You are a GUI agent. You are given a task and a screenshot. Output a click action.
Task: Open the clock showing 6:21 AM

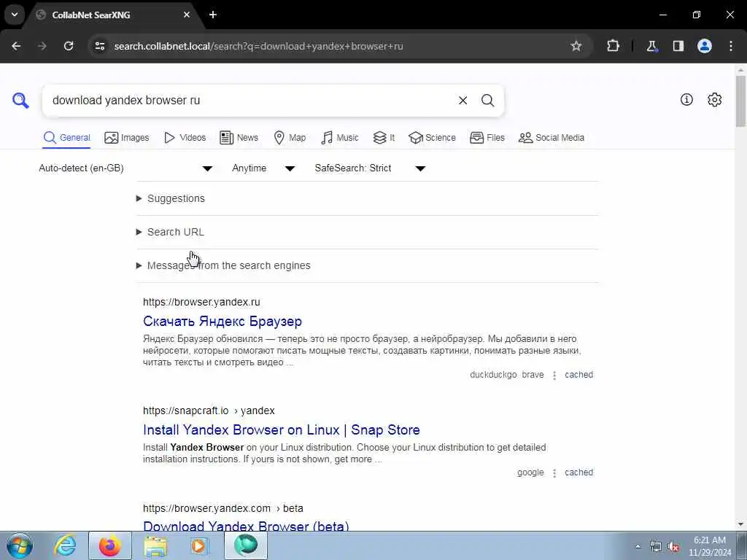(x=710, y=546)
